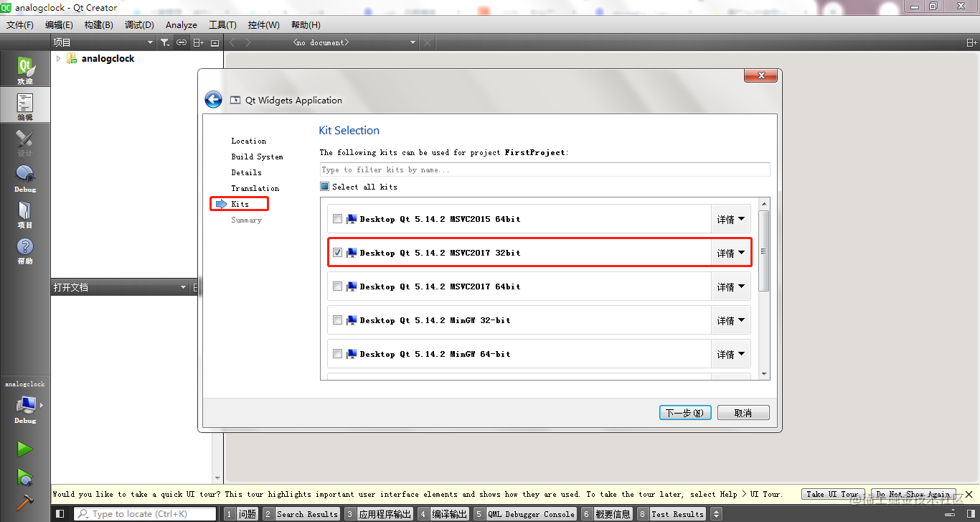Click the 下一步(N) next button
This screenshot has height=522, width=980.
tap(685, 413)
